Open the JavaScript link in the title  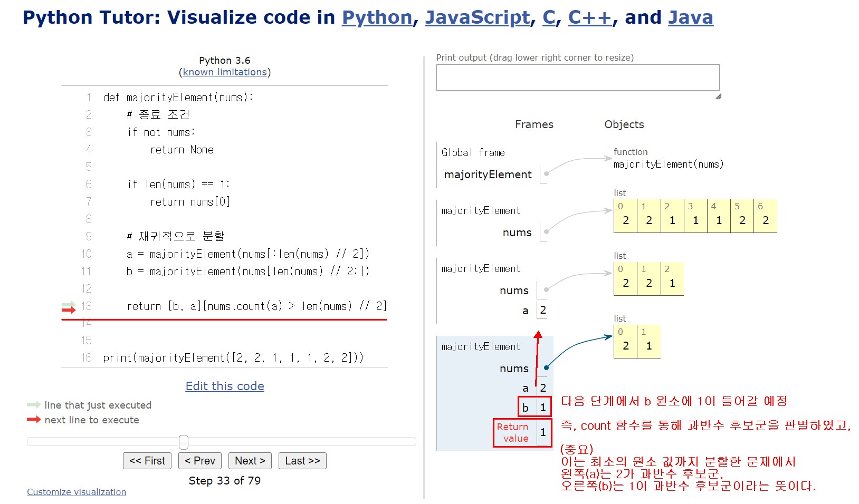478,17
